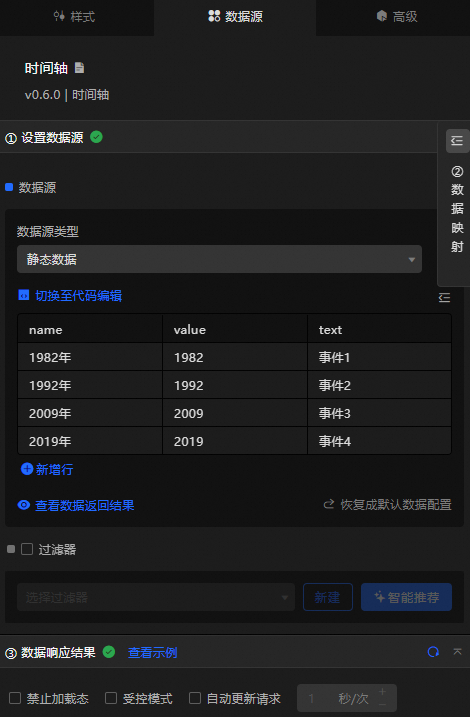Click the indent icon above the data table

(x=444, y=298)
